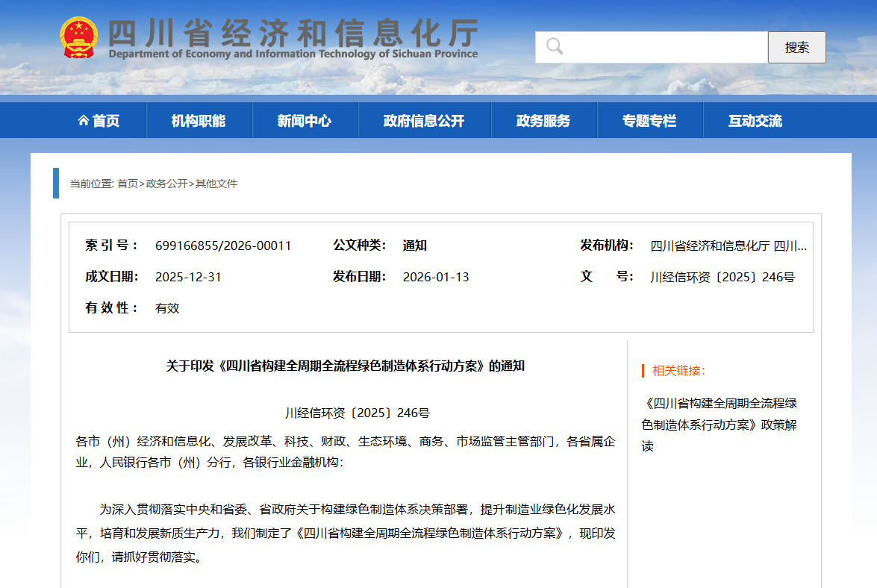Click the national emblem logo
Screen dimensions: 877x588
[79, 37]
